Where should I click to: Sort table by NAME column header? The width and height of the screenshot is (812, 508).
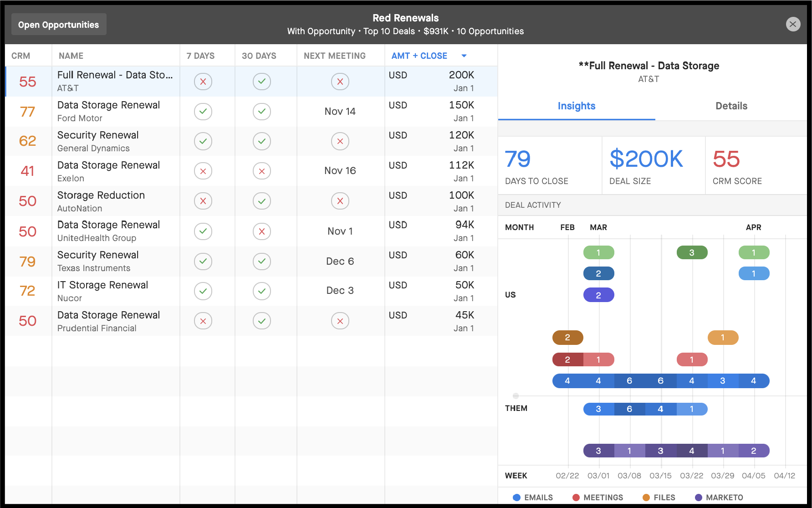coord(71,56)
